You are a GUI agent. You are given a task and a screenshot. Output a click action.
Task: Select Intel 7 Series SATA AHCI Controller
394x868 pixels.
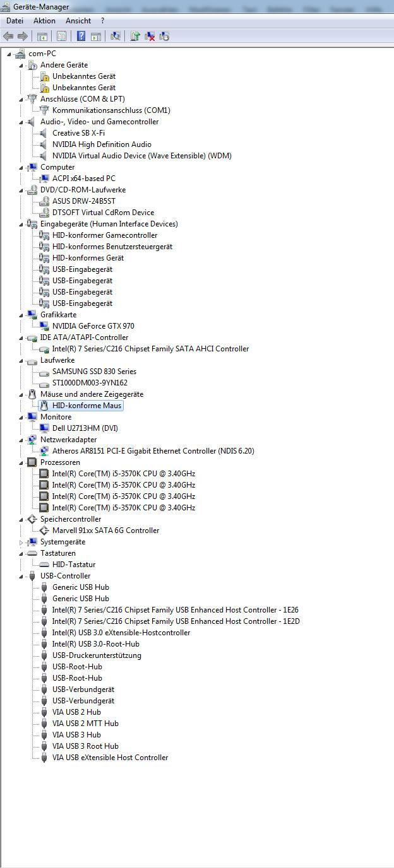(x=150, y=349)
